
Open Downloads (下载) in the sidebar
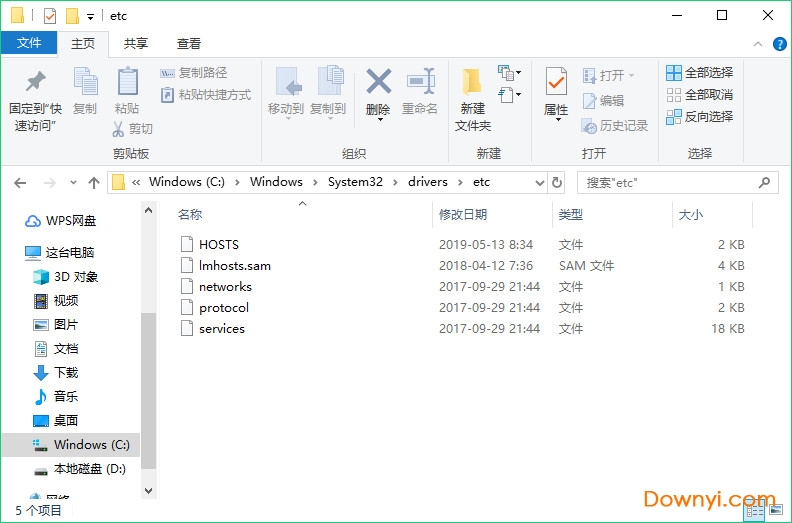56,372
